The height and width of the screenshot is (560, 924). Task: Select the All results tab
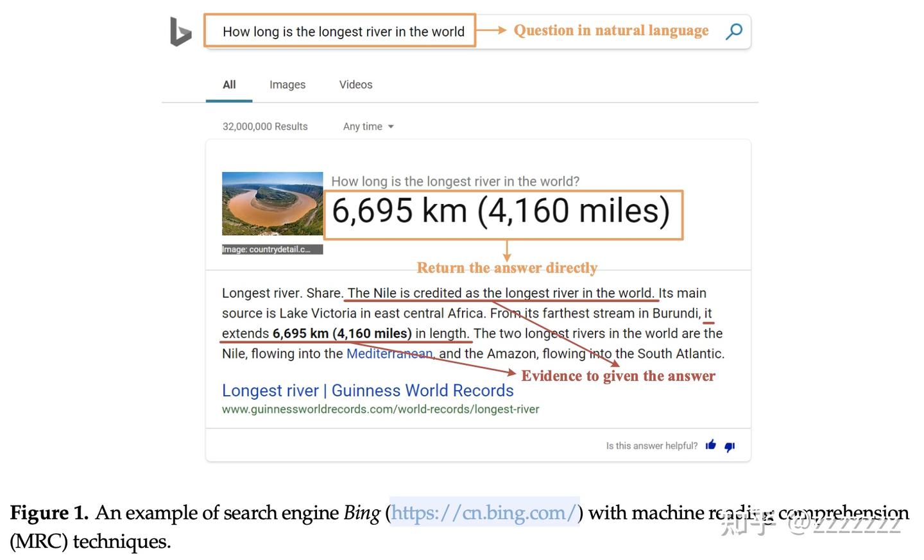[x=228, y=84]
